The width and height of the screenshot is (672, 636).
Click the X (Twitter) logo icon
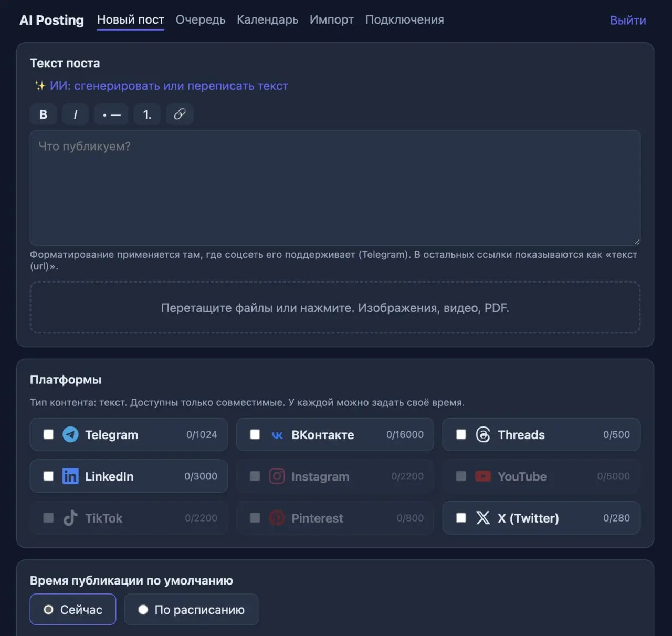483,518
